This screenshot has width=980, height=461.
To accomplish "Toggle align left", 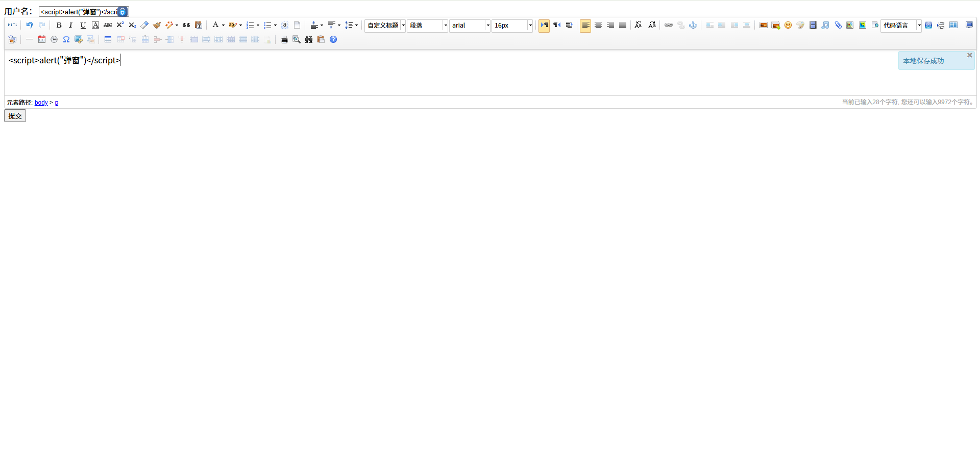I will point(585,25).
